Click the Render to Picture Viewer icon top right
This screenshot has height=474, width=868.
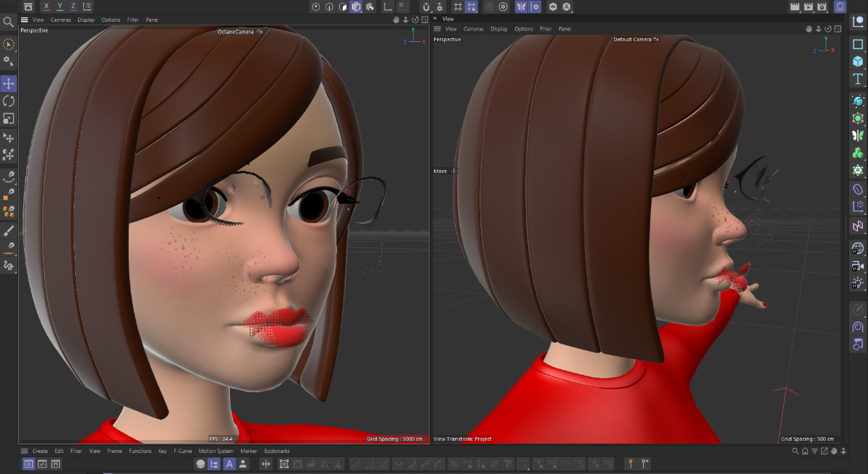[x=809, y=6]
